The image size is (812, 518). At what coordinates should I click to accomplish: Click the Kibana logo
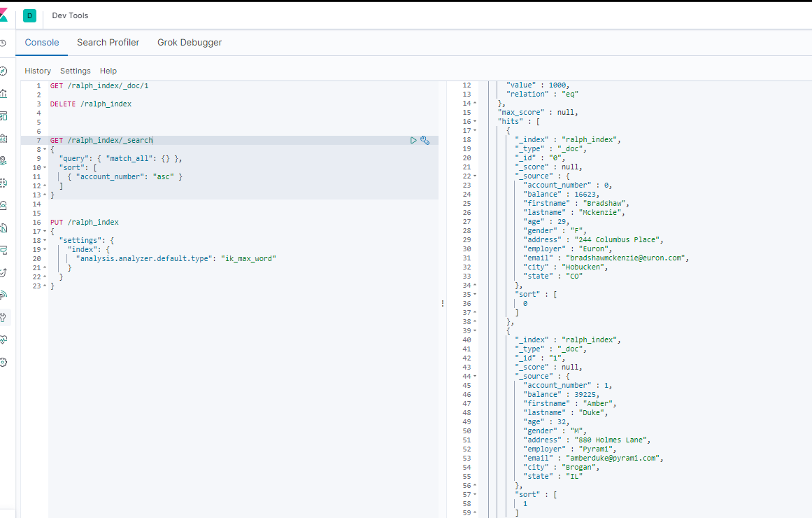(x=3, y=15)
